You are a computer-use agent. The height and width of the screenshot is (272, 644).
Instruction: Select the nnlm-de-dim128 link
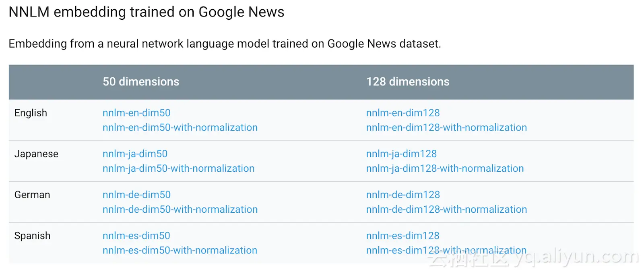[x=403, y=195]
